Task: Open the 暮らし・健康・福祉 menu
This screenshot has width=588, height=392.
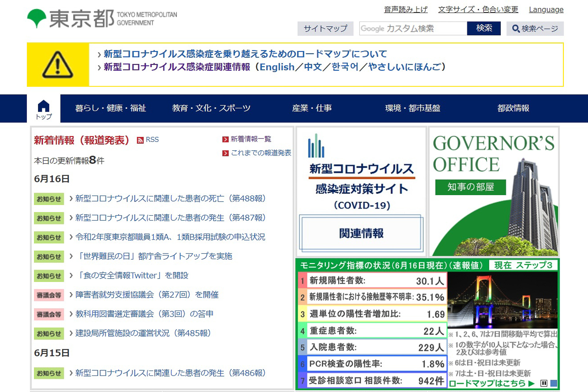Action: [111, 108]
